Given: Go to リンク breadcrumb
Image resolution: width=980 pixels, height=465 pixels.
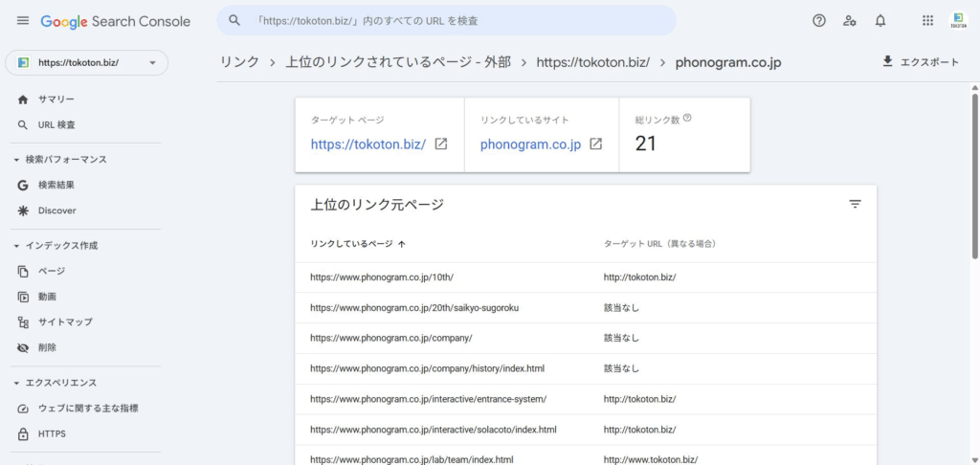Looking at the screenshot, I should 239,62.
